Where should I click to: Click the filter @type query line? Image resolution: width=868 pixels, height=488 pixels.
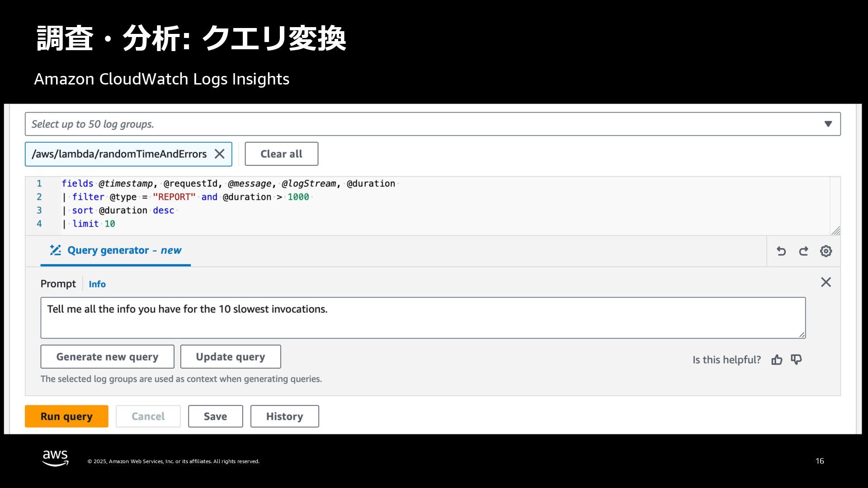pyautogui.click(x=185, y=197)
